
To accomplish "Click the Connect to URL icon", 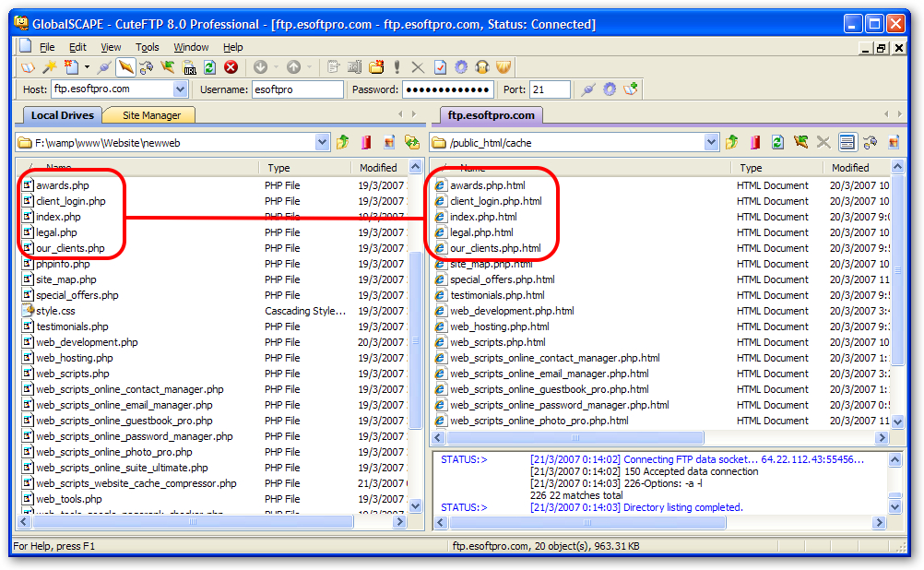I will point(189,67).
